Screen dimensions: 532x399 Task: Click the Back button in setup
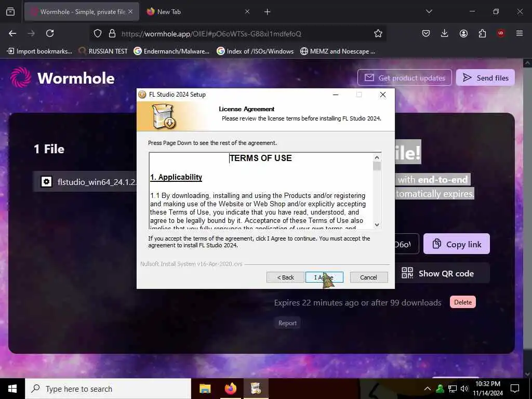(x=285, y=277)
